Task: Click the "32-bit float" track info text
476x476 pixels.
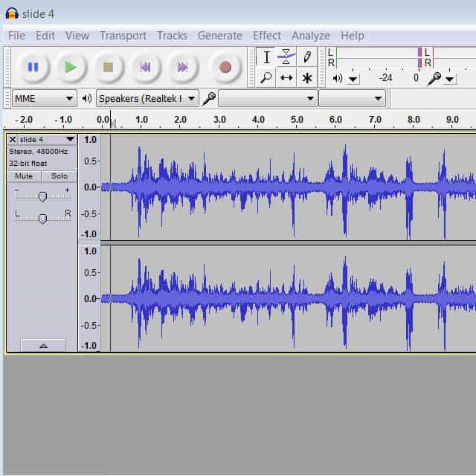Action: coord(28,164)
